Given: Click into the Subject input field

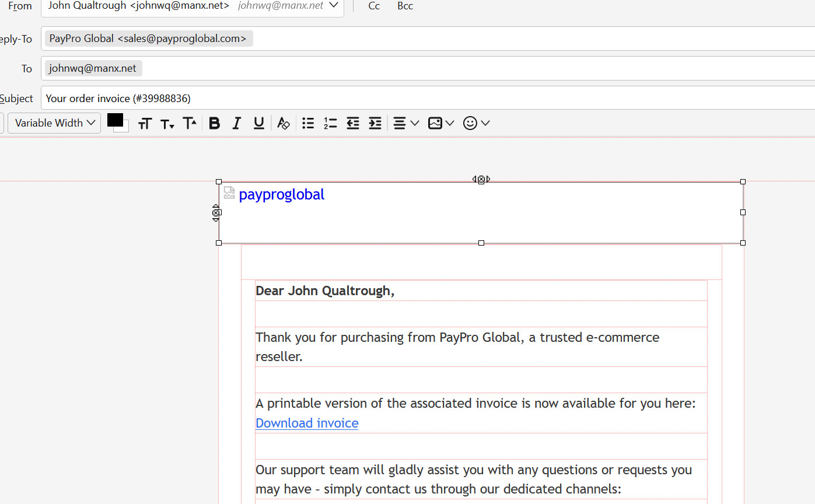Looking at the screenshot, I should [x=408, y=98].
